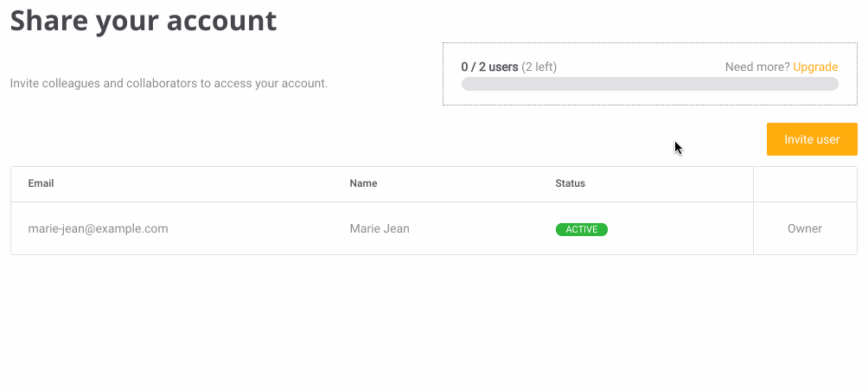Select the Email column header
The height and width of the screenshot is (390, 868).
pos(41,183)
